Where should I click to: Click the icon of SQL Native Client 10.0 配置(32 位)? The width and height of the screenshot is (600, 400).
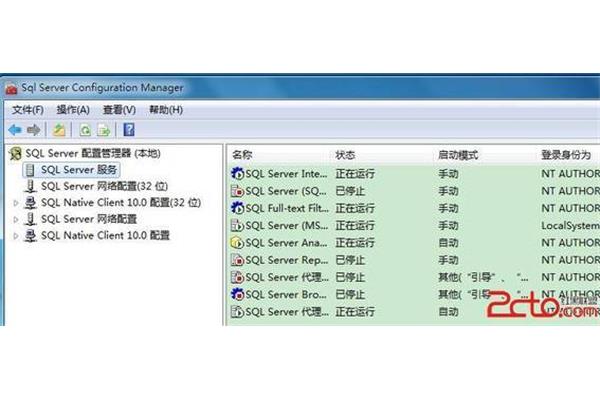click(x=30, y=203)
